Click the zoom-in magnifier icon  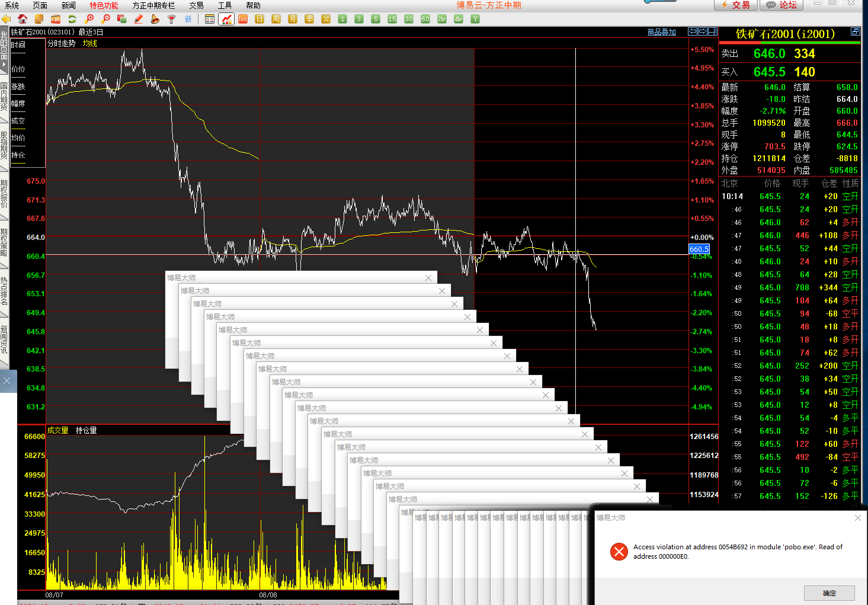(89, 19)
